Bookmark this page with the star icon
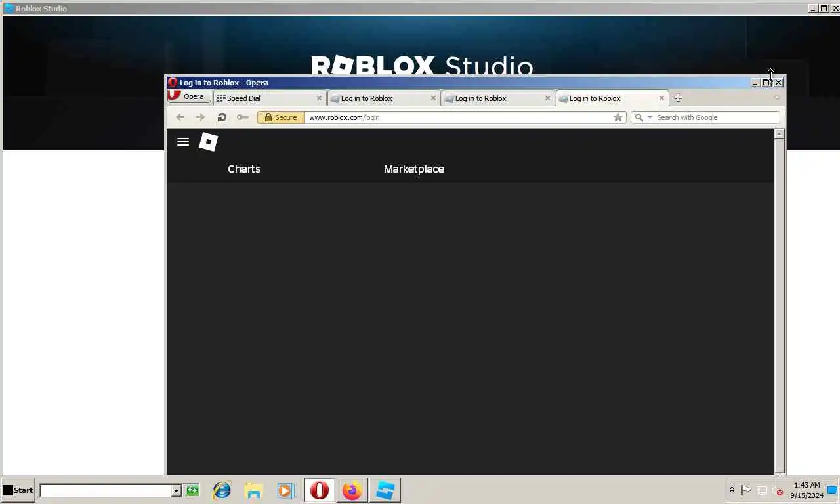The image size is (840, 504). coord(618,117)
